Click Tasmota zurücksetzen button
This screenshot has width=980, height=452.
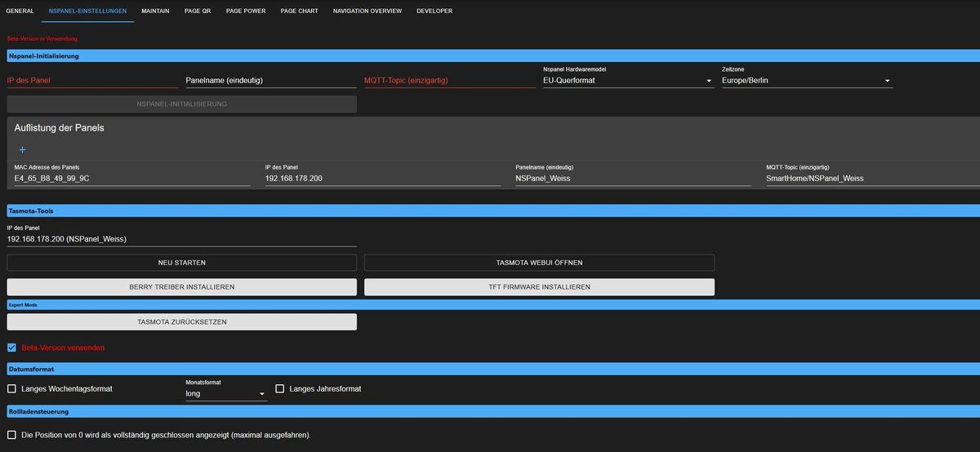click(181, 322)
